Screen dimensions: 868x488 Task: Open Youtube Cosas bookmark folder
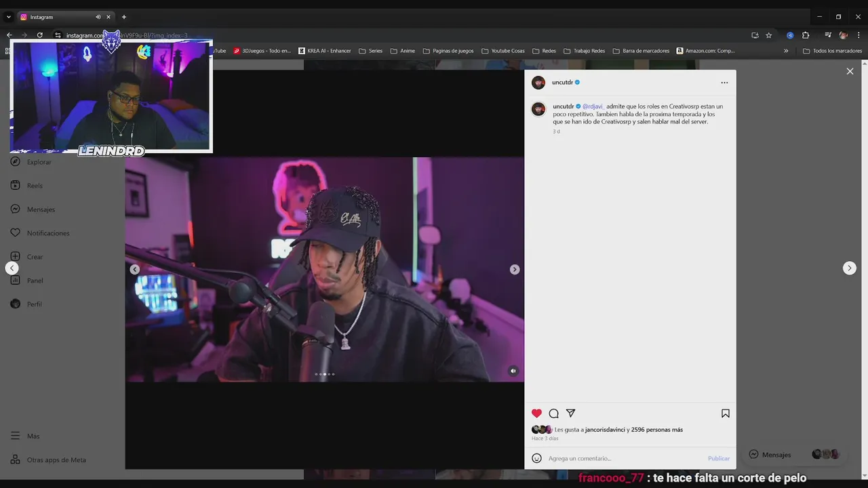(x=503, y=51)
